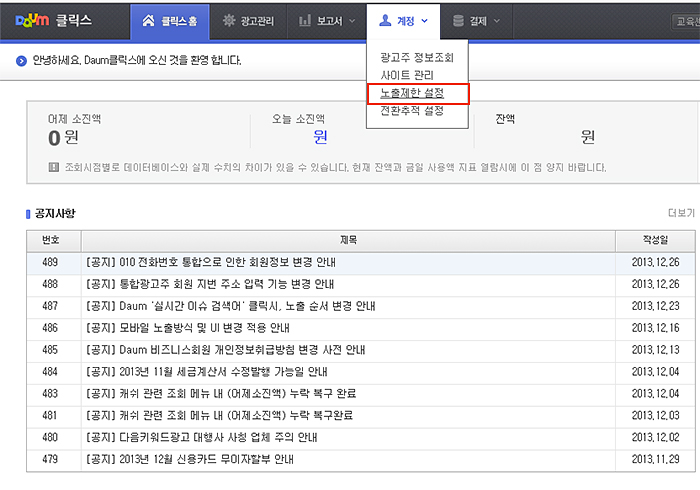
Task: Click the 번호 column header
Action: (54, 241)
